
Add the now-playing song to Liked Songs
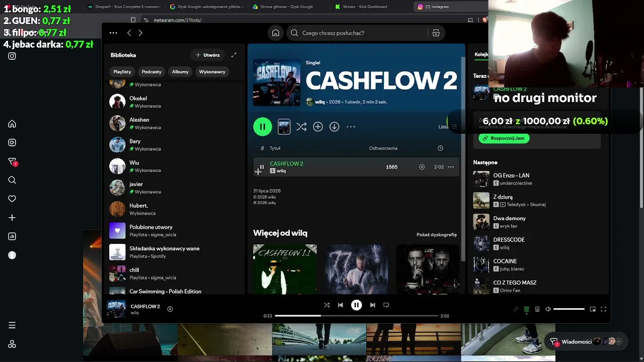pos(170,309)
